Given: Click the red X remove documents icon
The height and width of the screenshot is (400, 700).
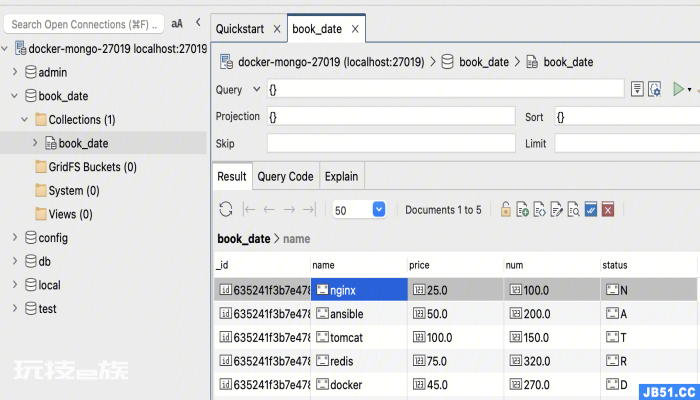Looking at the screenshot, I should (608, 209).
